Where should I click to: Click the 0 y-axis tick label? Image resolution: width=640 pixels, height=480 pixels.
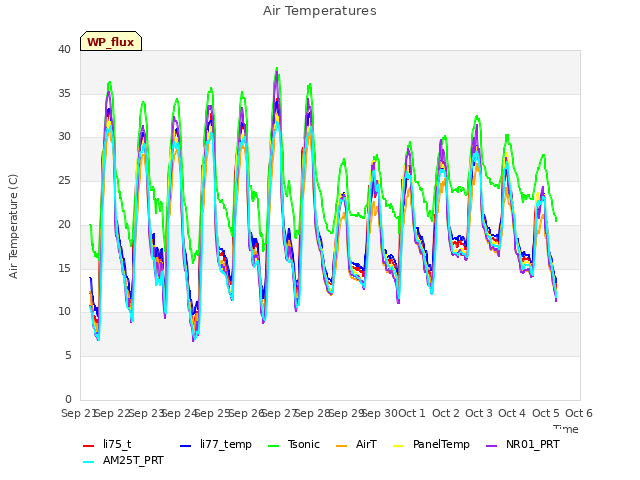[68, 399]
